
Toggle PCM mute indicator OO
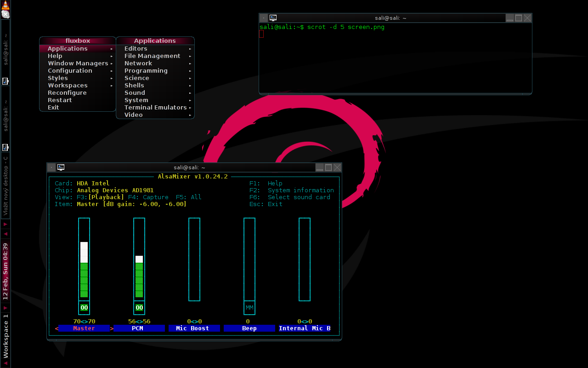(x=139, y=308)
